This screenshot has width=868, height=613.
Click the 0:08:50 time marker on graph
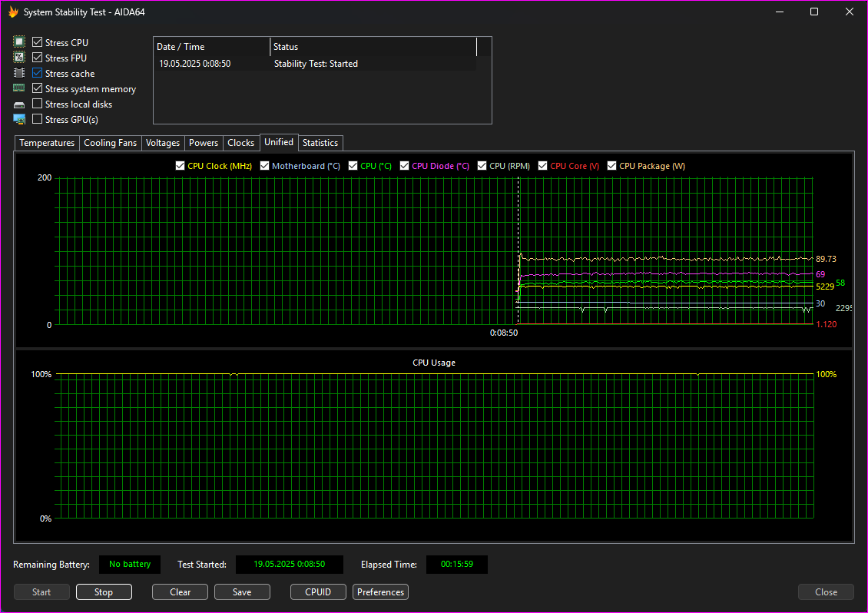point(504,333)
